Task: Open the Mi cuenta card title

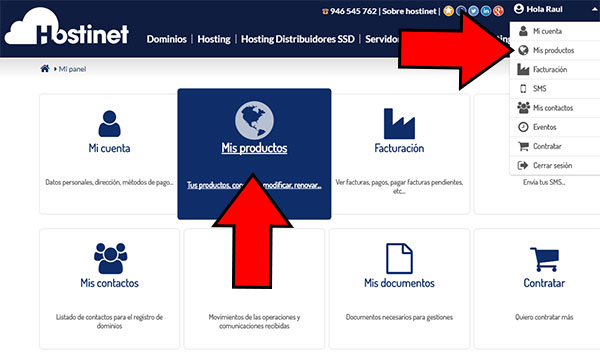Action: (109, 148)
